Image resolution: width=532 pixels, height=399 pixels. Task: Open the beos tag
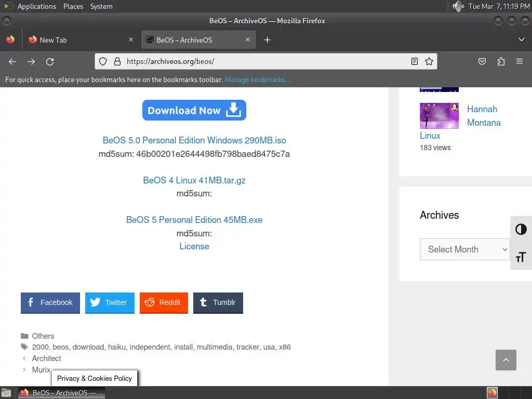pyautogui.click(x=61, y=347)
